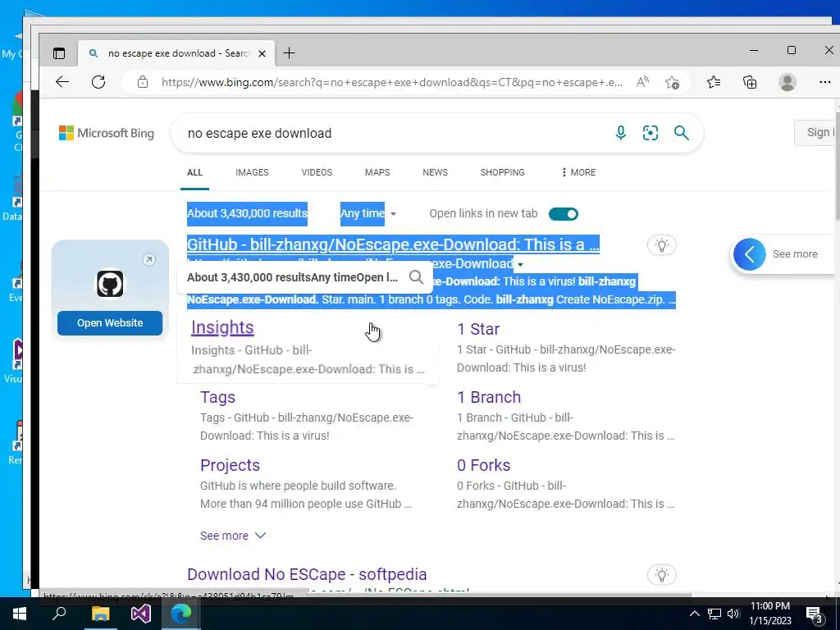
Task: Switch to IMAGES tab
Action: point(252,172)
